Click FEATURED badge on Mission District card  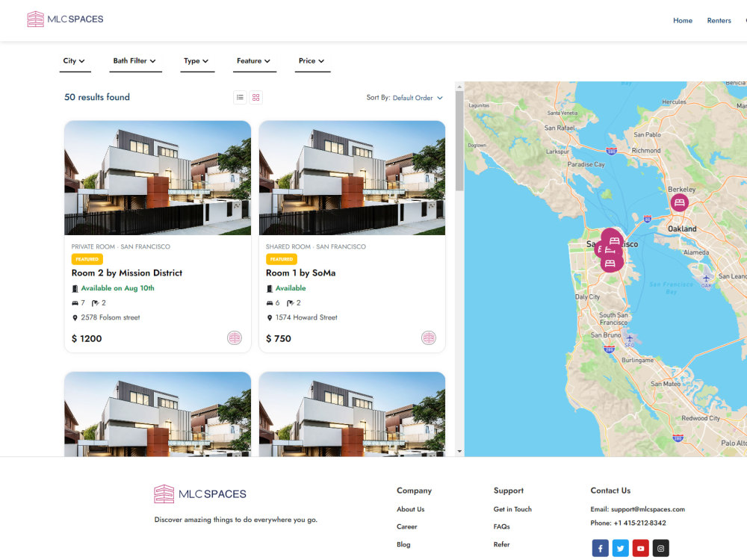tap(87, 259)
